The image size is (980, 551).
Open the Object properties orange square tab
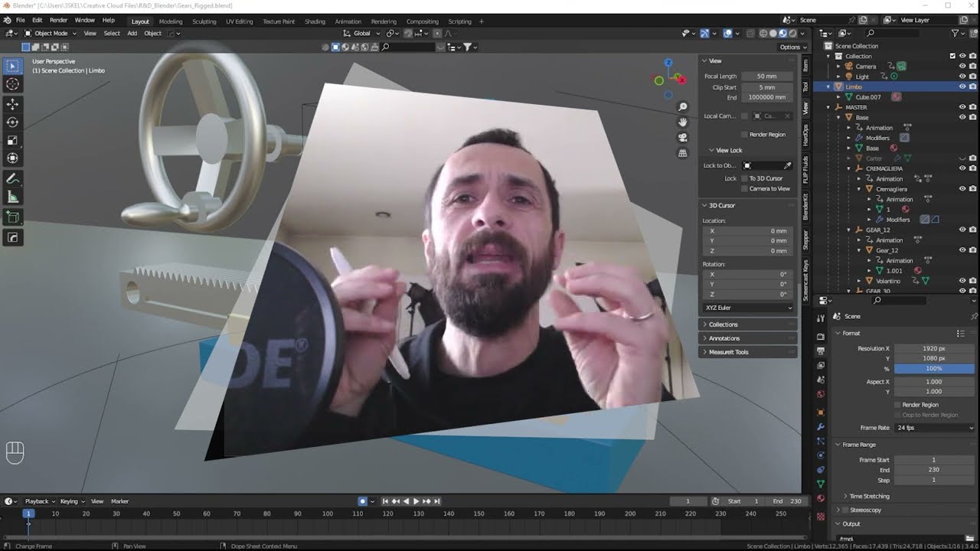point(821,412)
